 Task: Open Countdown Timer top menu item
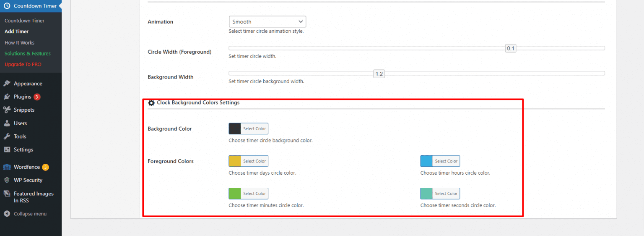[x=31, y=6]
